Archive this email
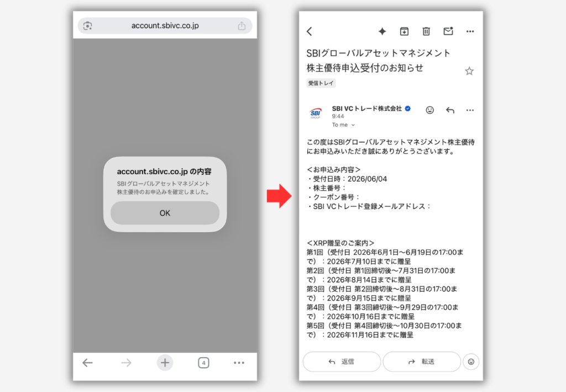The height and width of the screenshot is (392, 566). tap(404, 32)
